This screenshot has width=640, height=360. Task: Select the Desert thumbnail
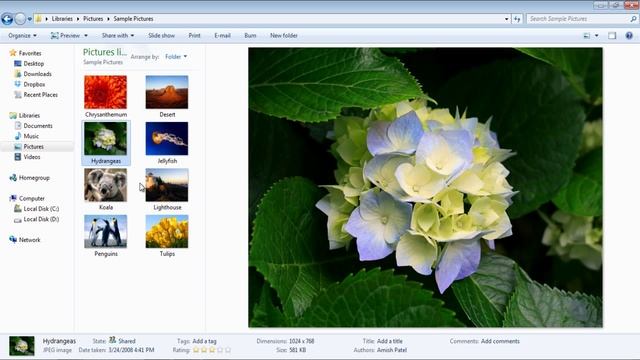tap(167, 92)
